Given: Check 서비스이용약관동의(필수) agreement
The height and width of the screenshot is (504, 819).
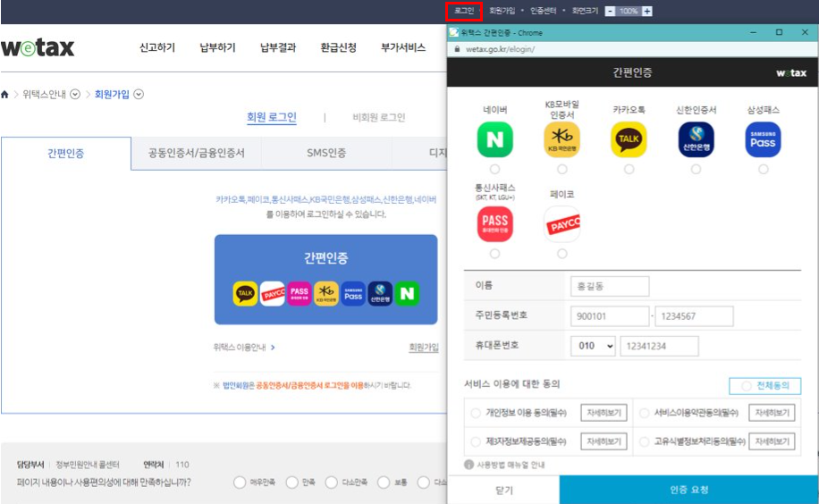Looking at the screenshot, I should point(644,413).
